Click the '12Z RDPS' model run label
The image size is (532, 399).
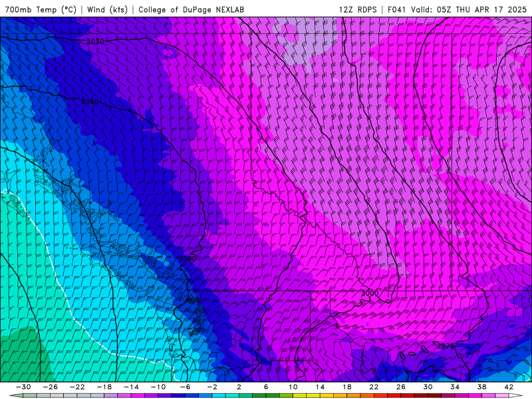(358, 9)
